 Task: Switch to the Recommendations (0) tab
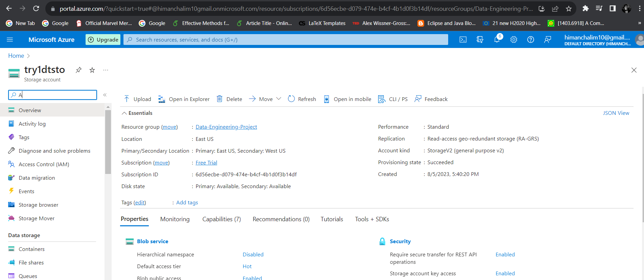[281, 219]
